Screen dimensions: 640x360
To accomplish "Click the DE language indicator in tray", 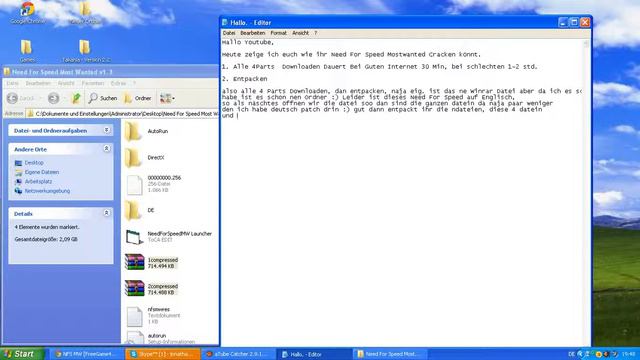I will [x=571, y=354].
